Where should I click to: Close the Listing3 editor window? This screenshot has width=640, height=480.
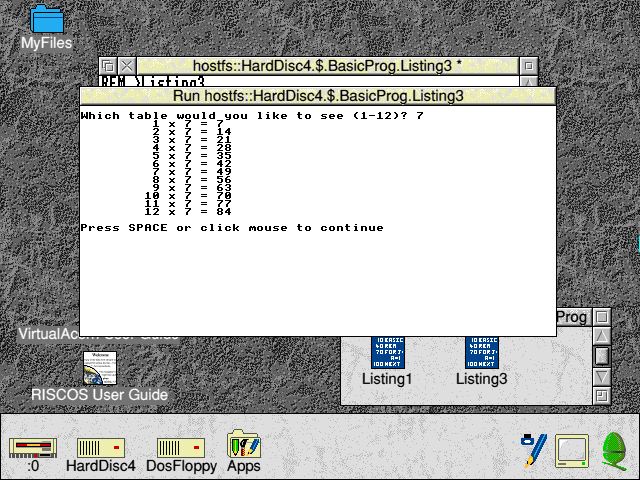point(126,66)
